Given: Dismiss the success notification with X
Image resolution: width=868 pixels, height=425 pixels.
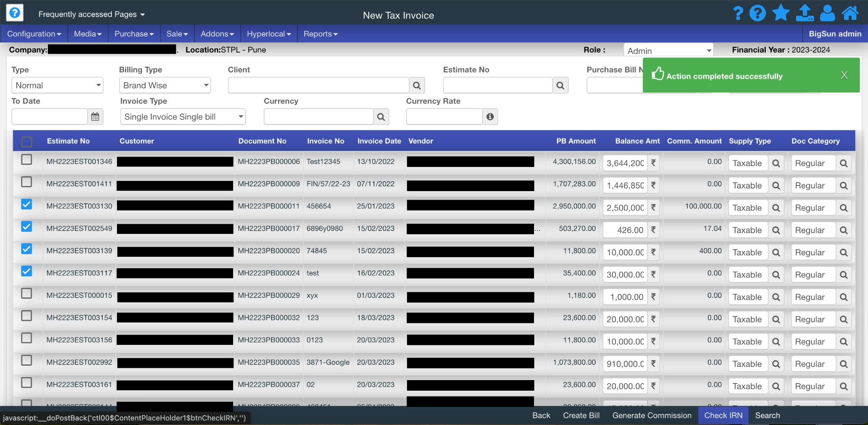Looking at the screenshot, I should pyautogui.click(x=844, y=75).
